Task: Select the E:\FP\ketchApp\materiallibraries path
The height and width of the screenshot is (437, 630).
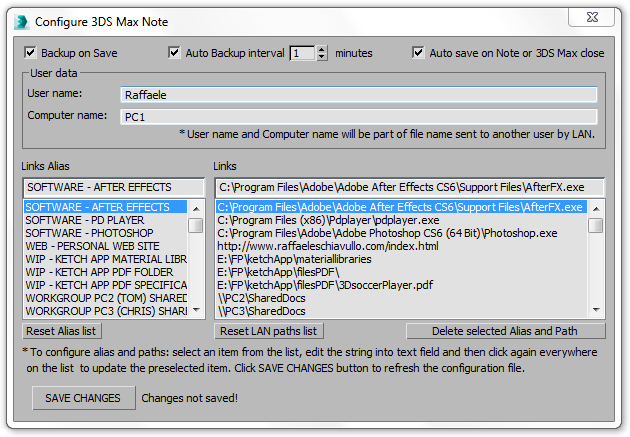Action: click(401, 259)
